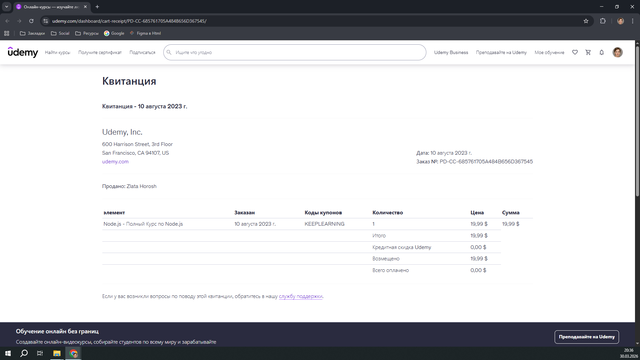Click the Кредитная скидка Udemy label
This screenshot has width=640, height=360.
(x=402, y=247)
